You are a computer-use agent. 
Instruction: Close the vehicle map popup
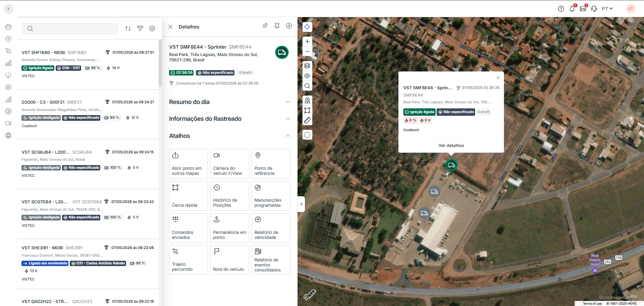coord(498,78)
